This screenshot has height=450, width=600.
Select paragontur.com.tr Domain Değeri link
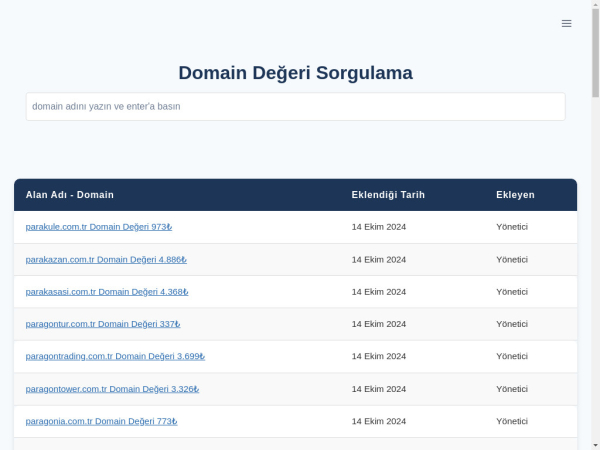(103, 324)
